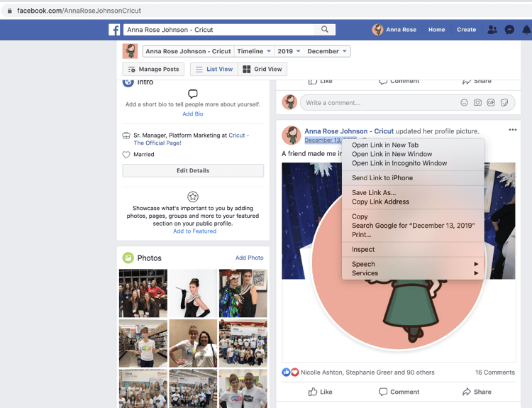Click Home in the top bar

tap(436, 30)
